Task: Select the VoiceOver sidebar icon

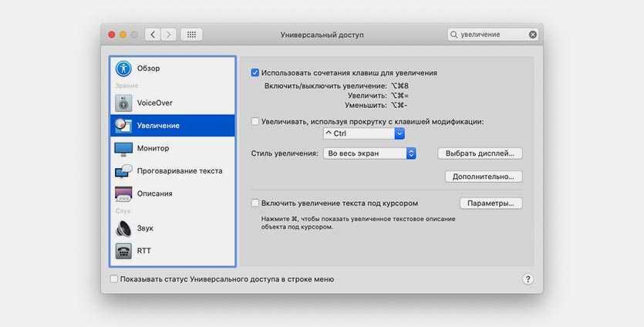Action: (x=124, y=103)
